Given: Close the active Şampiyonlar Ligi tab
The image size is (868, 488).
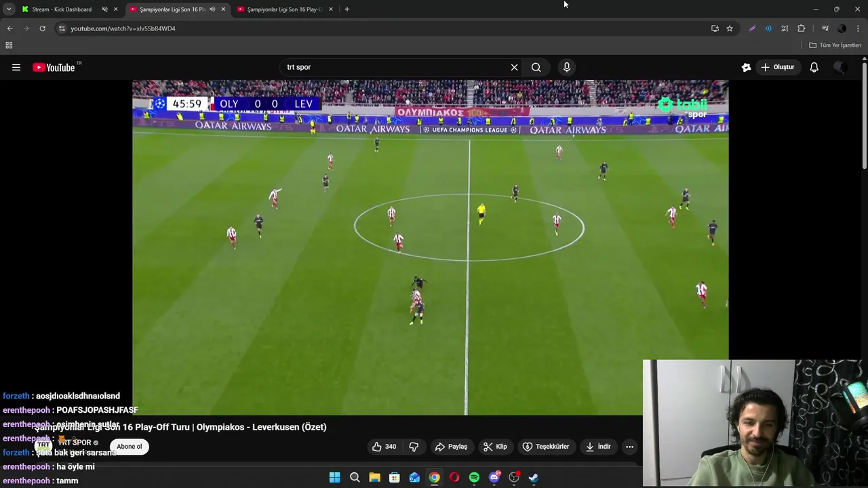Looking at the screenshot, I should tap(223, 9).
